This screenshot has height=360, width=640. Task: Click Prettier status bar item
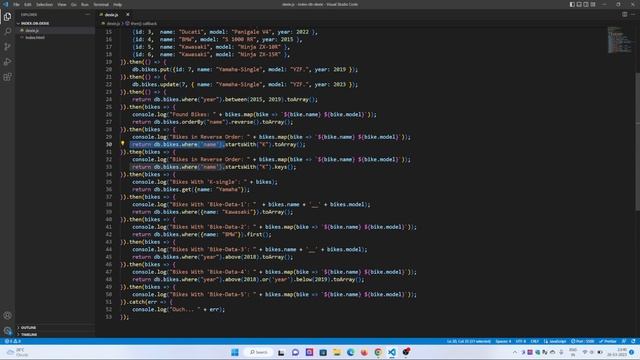tap(607, 341)
